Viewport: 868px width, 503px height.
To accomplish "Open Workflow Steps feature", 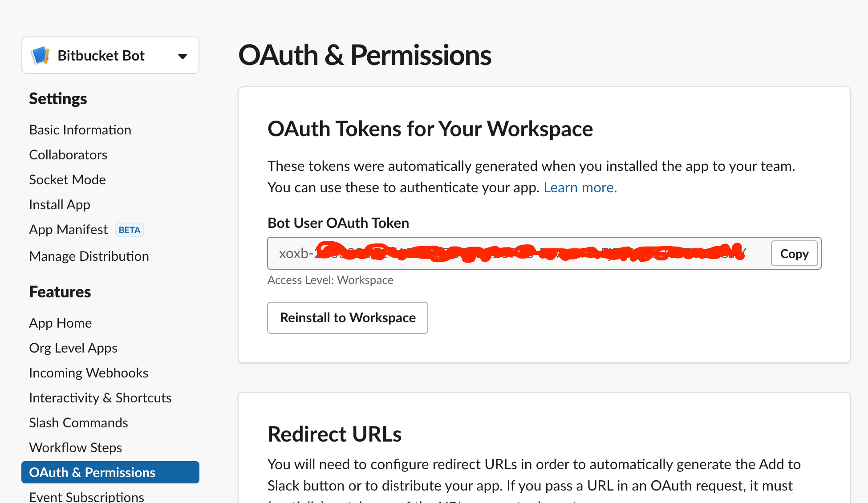I will coord(75,448).
